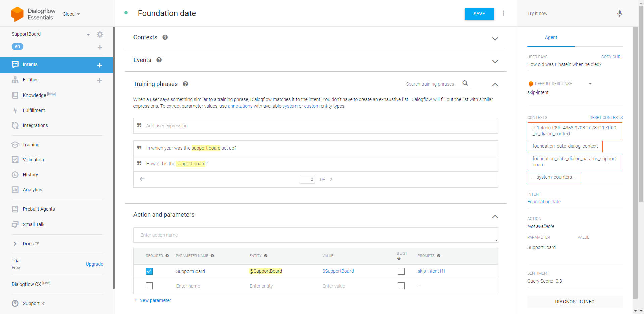Uncheck the SupportBoard required checkbox
Screen dimensions: 644x314
[149, 271]
